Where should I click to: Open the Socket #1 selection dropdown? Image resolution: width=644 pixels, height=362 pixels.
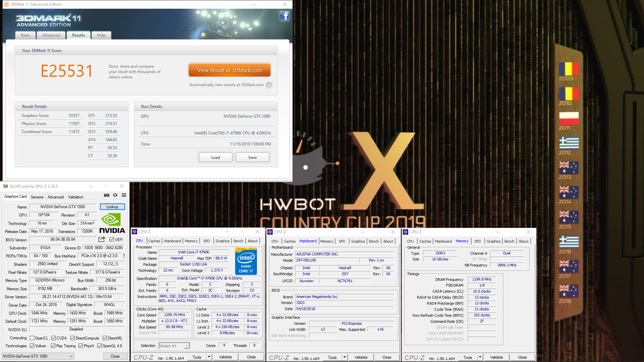(174, 346)
